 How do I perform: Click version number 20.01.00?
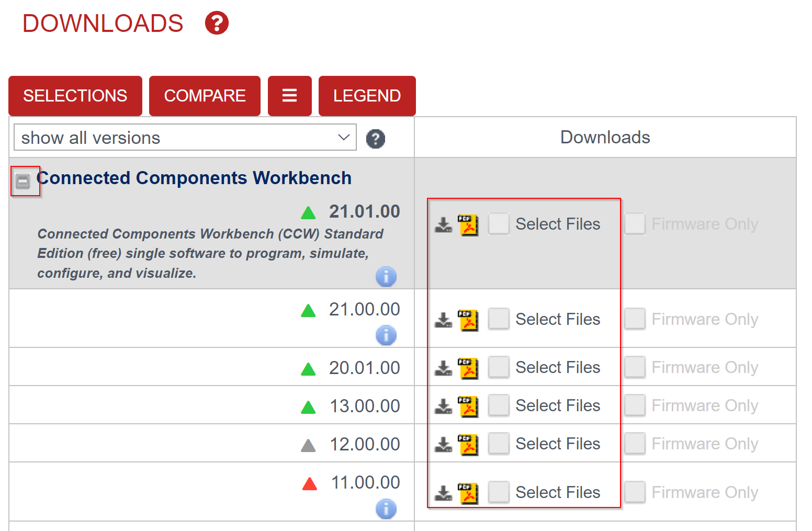pos(365,368)
